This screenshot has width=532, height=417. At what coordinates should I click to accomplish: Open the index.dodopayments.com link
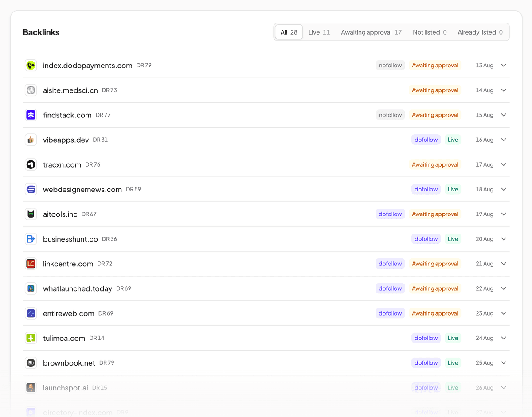click(x=87, y=66)
